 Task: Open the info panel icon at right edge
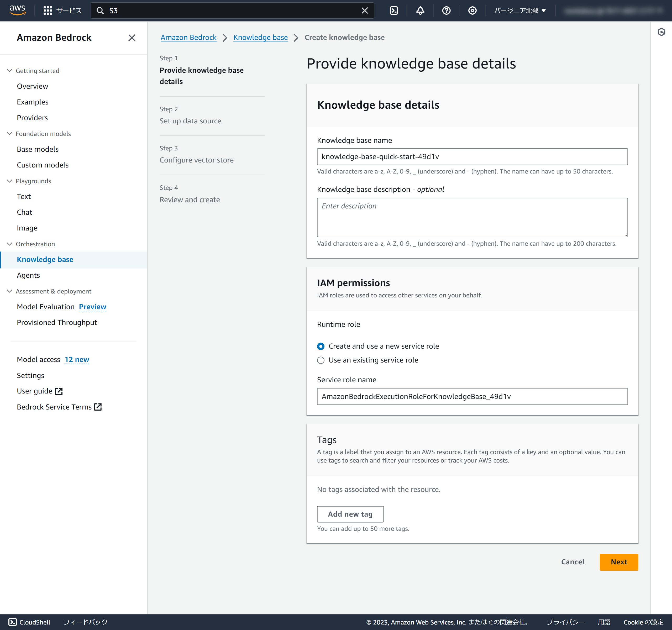coord(661,32)
